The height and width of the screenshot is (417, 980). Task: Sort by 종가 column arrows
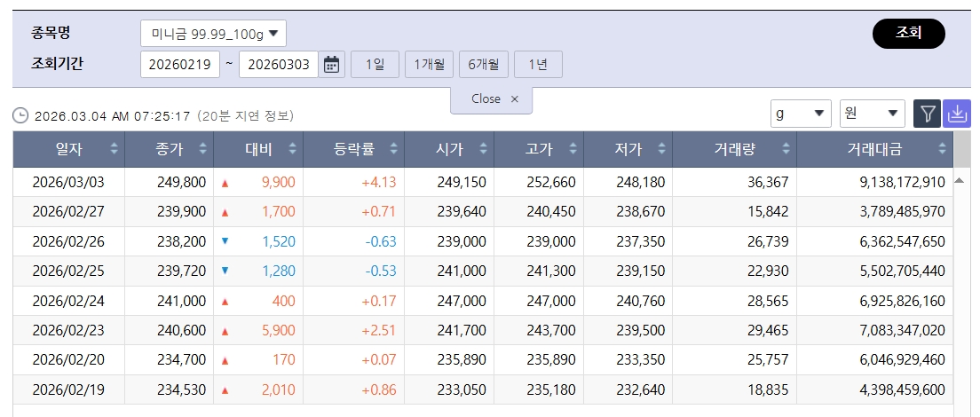click(x=203, y=150)
